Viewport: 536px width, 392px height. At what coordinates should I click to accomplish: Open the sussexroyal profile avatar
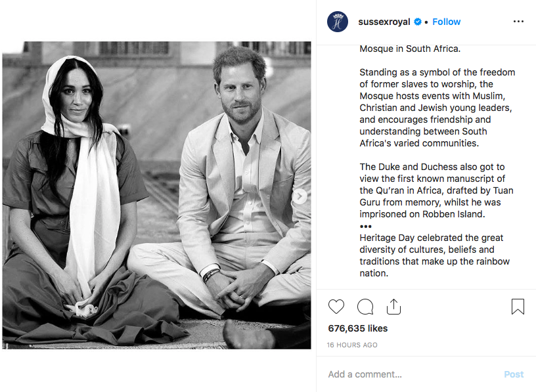(x=338, y=22)
